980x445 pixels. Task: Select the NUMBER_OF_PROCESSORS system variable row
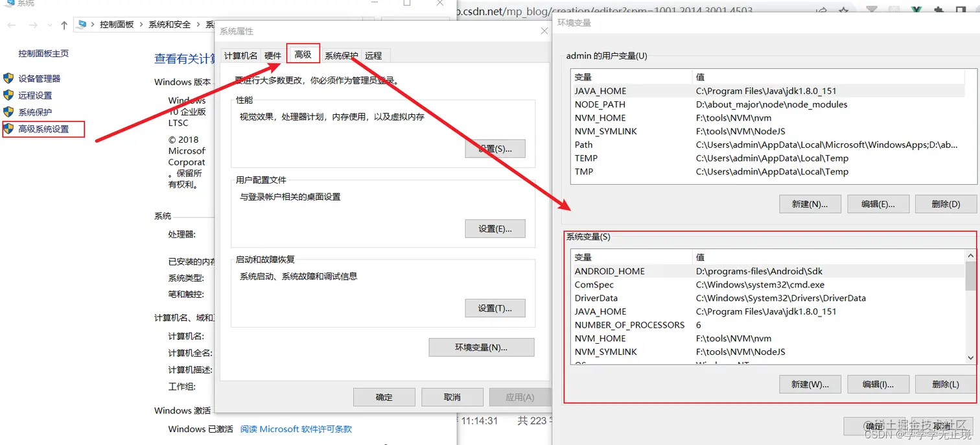click(768, 325)
